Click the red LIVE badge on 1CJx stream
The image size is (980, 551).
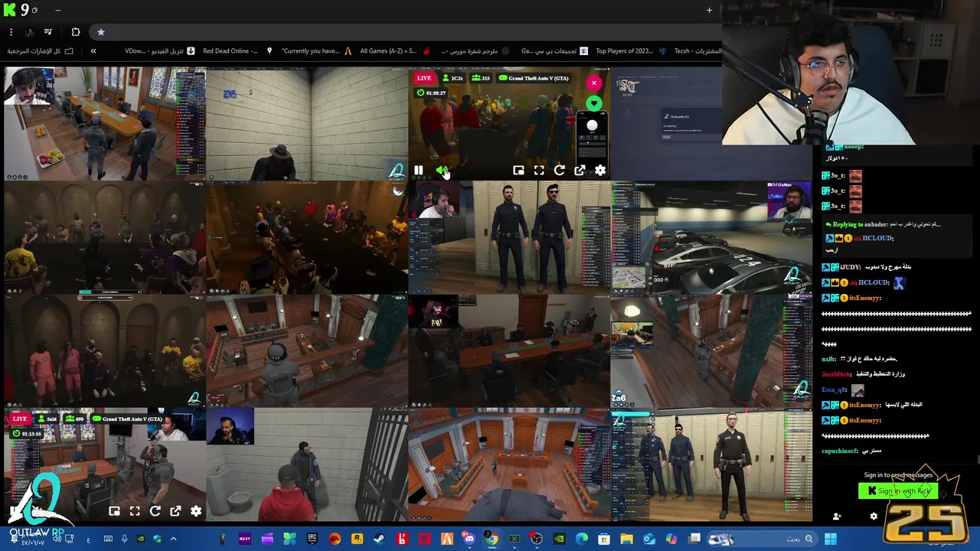[x=424, y=78]
